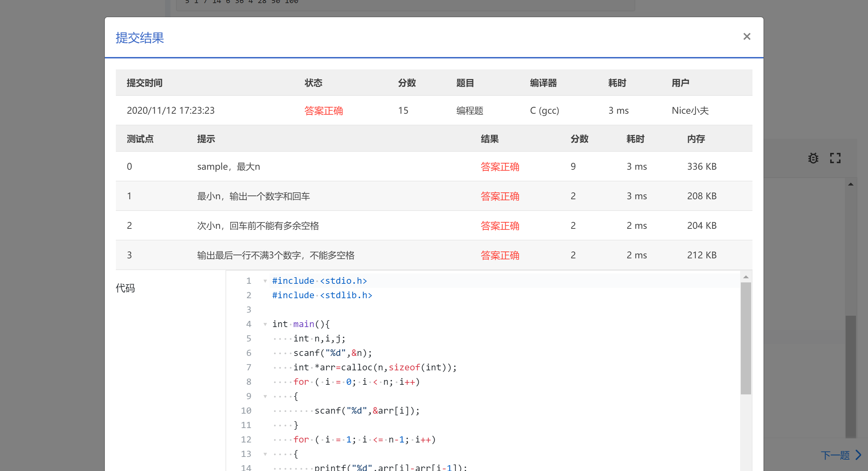Click background page scroll up arrow
This screenshot has height=471, width=868.
tap(850, 184)
